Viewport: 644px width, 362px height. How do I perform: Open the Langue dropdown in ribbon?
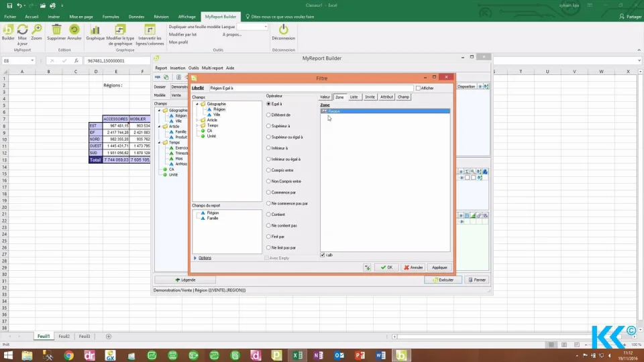(266, 27)
